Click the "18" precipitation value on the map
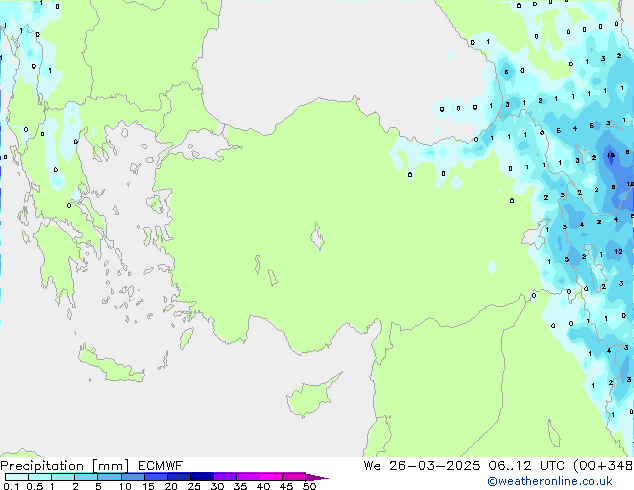The width and height of the screenshot is (634, 490). click(611, 155)
